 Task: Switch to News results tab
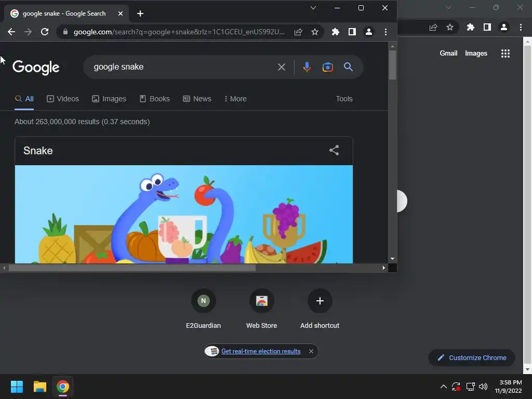tap(197, 99)
